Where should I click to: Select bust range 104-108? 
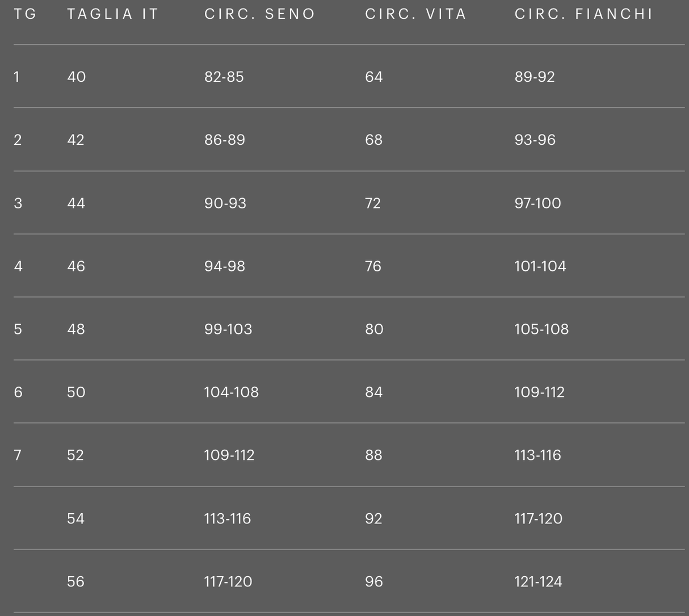(231, 392)
